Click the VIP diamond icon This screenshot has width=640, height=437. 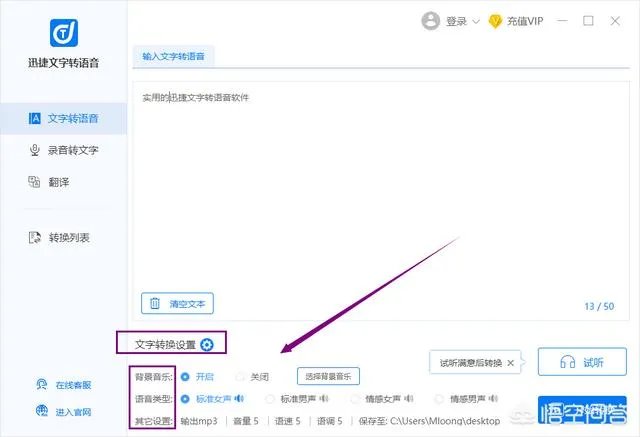point(495,21)
